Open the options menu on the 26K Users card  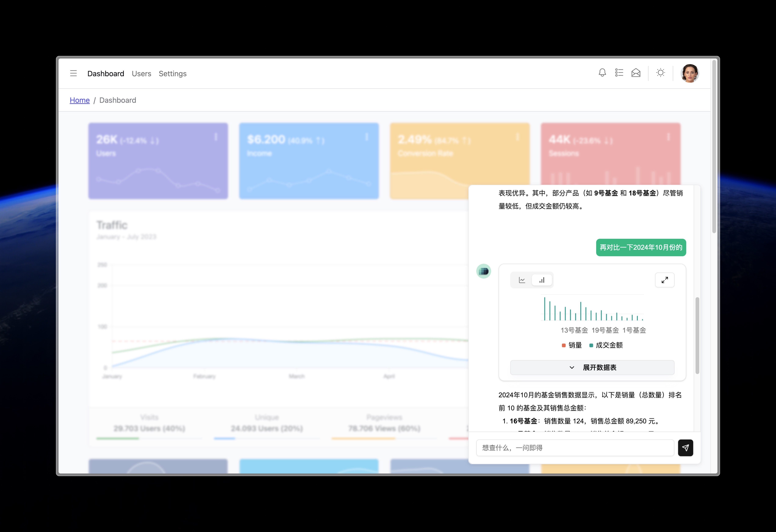click(216, 136)
